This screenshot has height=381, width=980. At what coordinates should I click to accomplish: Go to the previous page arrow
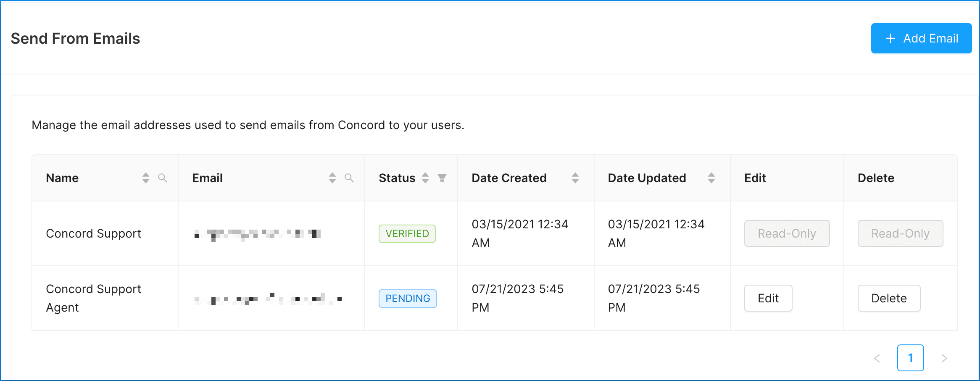click(877, 358)
